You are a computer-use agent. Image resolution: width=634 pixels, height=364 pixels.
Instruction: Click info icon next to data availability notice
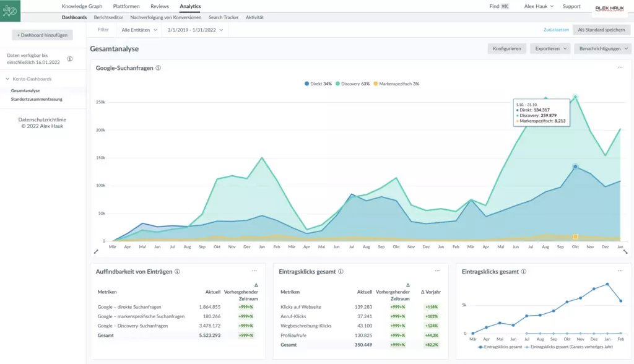(x=70, y=59)
